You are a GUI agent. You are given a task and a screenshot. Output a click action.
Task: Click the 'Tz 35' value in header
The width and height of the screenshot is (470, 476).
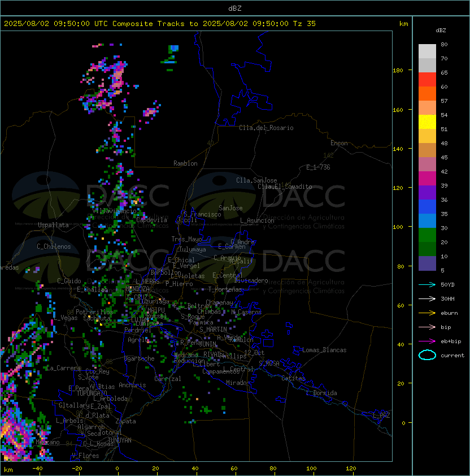(x=304, y=24)
